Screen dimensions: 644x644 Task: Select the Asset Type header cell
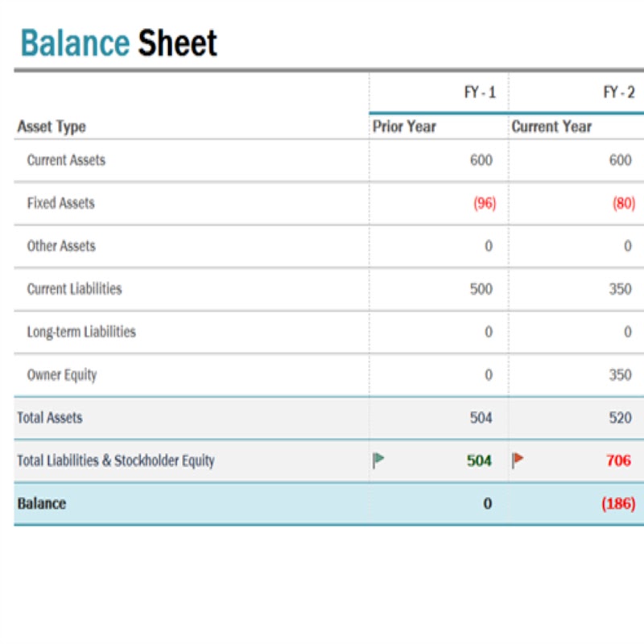[x=52, y=126]
